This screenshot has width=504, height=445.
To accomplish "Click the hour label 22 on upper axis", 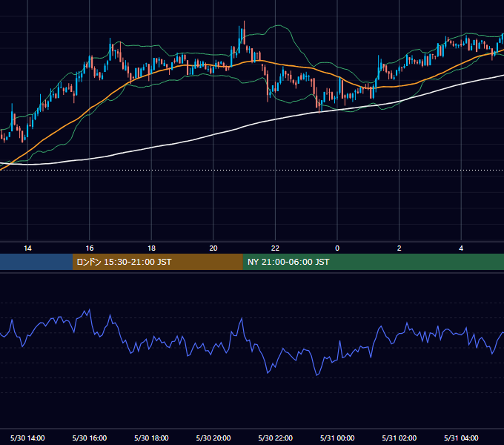I will [x=275, y=248].
